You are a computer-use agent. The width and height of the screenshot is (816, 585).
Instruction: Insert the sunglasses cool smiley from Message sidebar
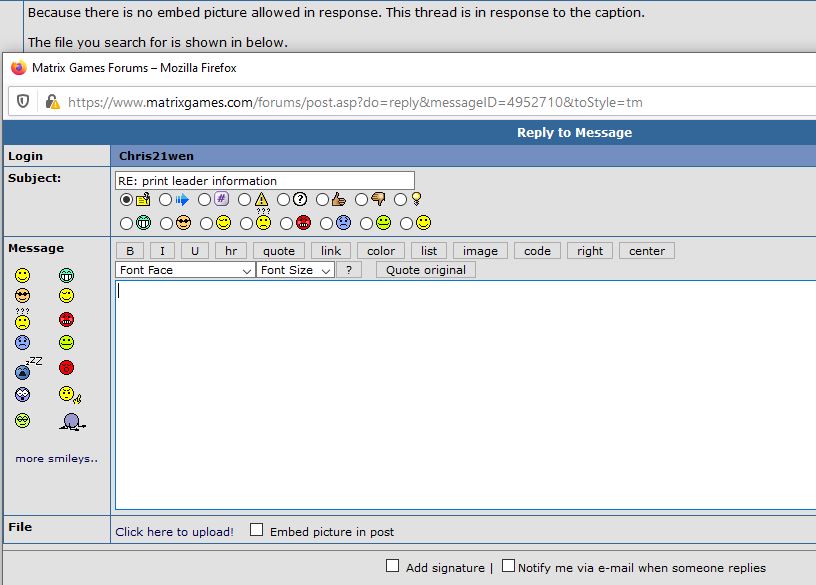click(x=22, y=296)
